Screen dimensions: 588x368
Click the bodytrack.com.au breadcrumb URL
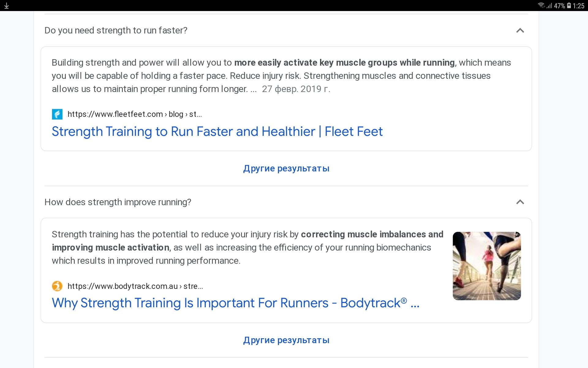pyautogui.click(x=135, y=286)
